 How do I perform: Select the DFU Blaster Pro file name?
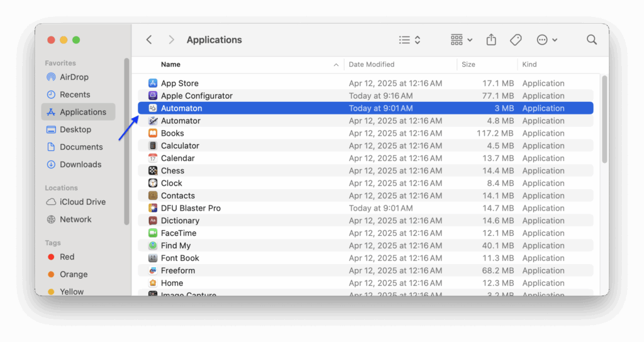[x=191, y=208]
